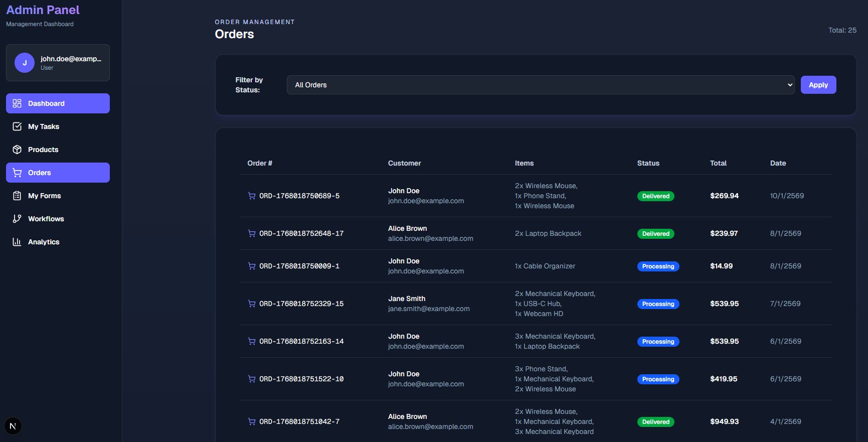
Task: Open My Tasks in the sidebar
Action: coord(44,126)
